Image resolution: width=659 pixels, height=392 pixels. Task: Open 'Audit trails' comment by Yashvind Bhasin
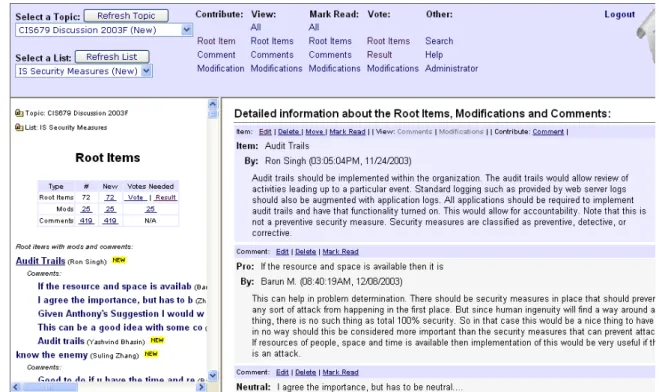[61, 341]
